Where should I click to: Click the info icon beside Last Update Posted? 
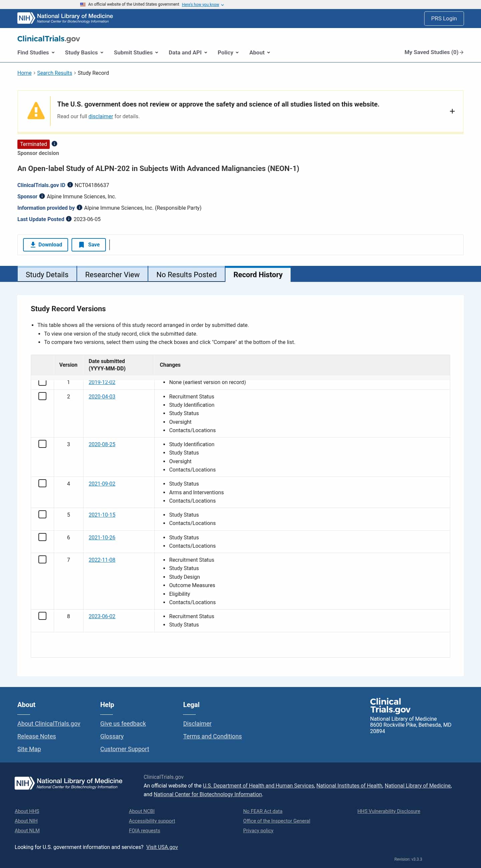pos(69,219)
